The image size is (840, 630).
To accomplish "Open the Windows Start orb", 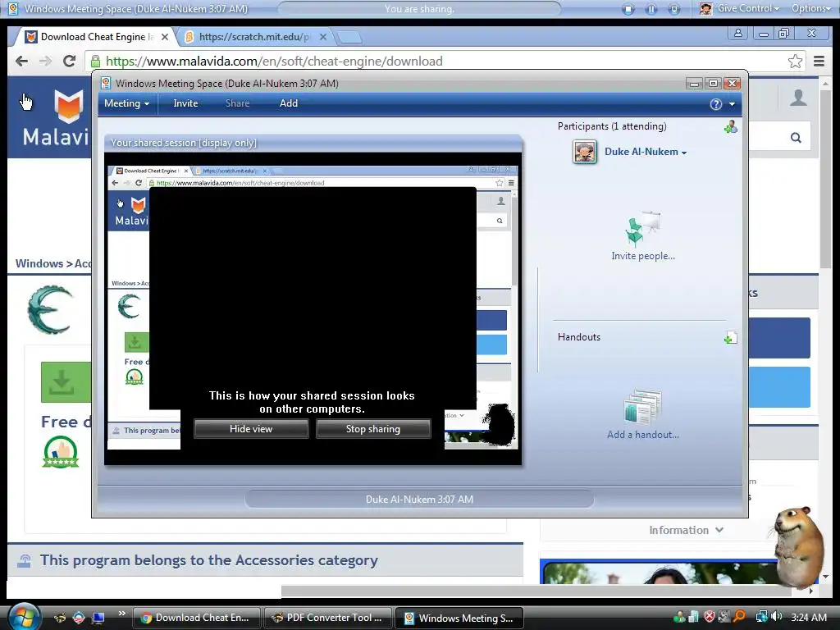I will 24,617.
